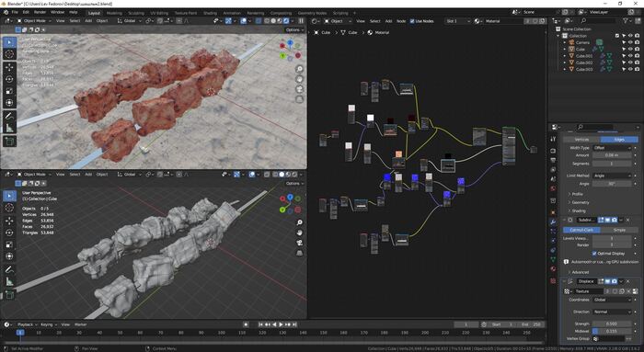Hide Camera in viewport with eye icon
Image resolution: width=644 pixels, height=352 pixels.
[630, 42]
